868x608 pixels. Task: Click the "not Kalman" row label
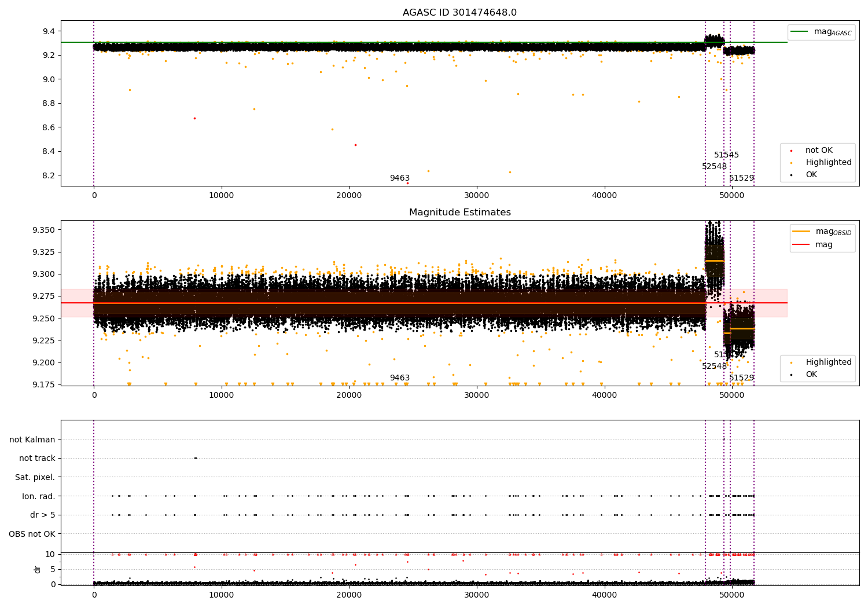coord(32,439)
